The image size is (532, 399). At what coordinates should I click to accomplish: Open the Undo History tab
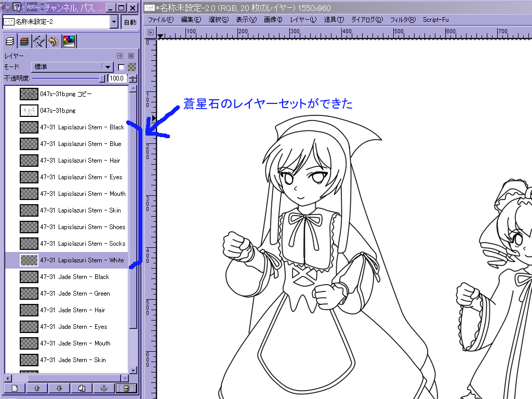point(54,42)
